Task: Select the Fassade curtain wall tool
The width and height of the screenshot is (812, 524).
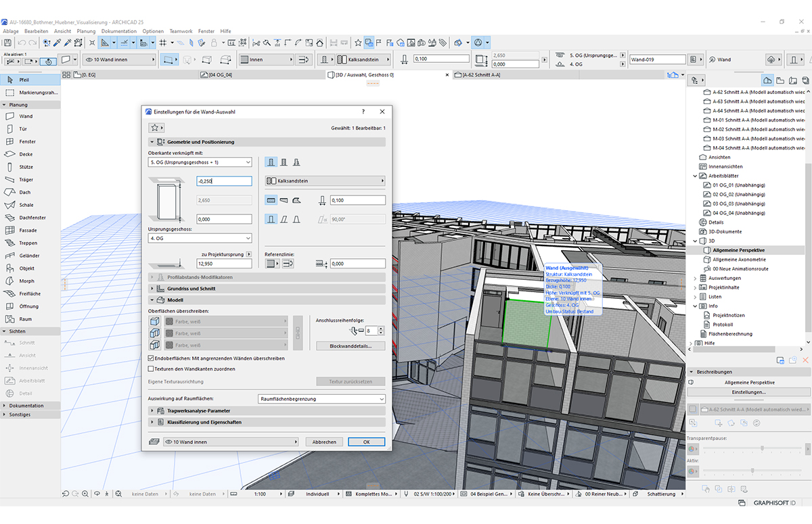Action: [28, 230]
